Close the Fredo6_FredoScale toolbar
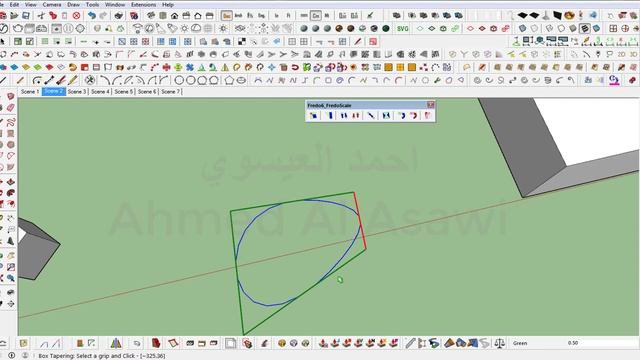This screenshot has width=640, height=360. click(431, 105)
